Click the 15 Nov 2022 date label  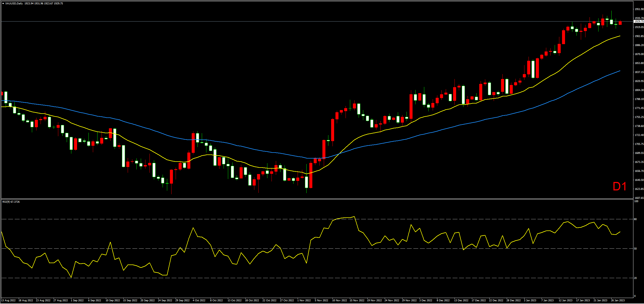tap(357, 300)
